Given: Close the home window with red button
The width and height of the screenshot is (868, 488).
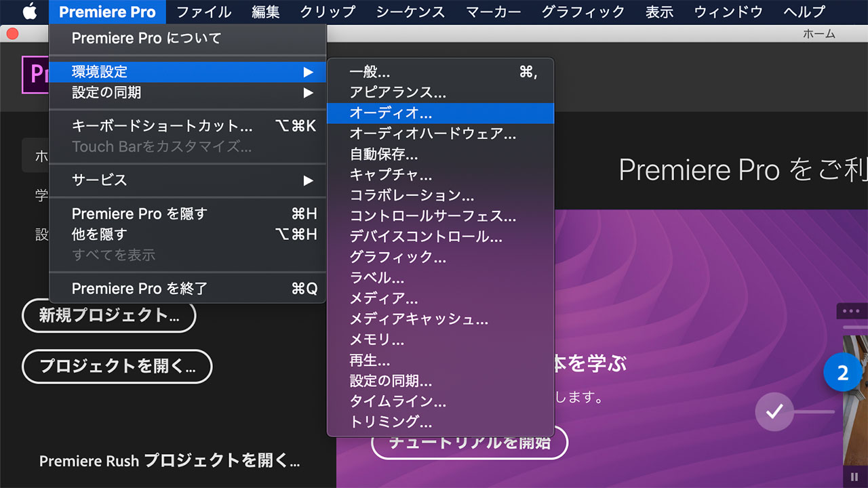Looking at the screenshot, I should (12, 34).
